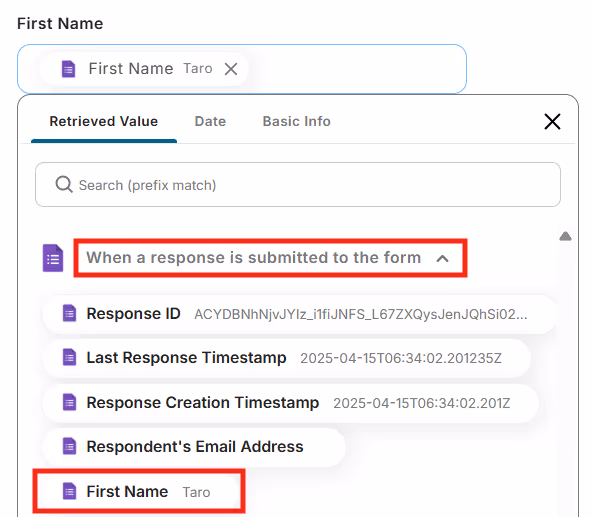
Task: Open the Retrieved Value tab
Action: tap(104, 121)
